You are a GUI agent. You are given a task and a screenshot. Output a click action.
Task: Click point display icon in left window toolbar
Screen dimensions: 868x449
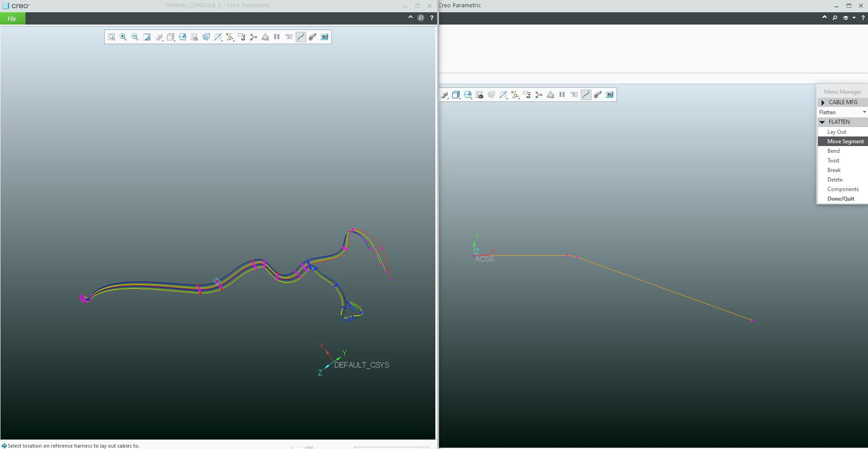tap(230, 37)
